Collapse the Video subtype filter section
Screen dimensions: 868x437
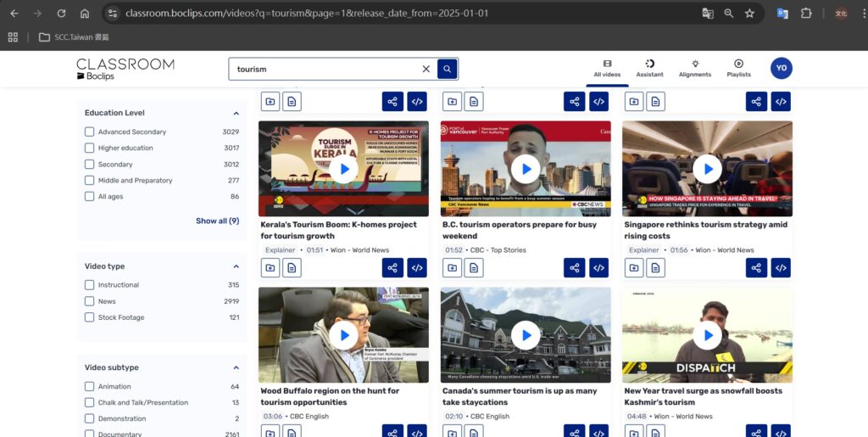(236, 368)
